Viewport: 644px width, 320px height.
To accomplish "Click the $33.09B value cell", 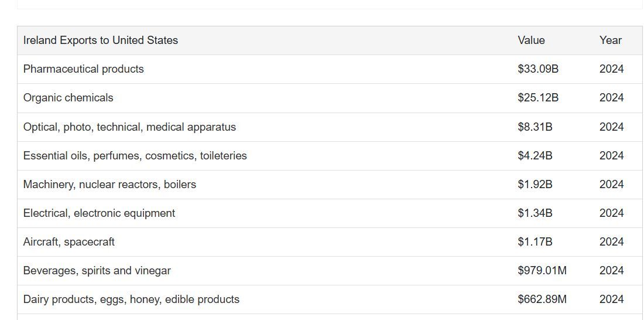I will pos(537,69).
